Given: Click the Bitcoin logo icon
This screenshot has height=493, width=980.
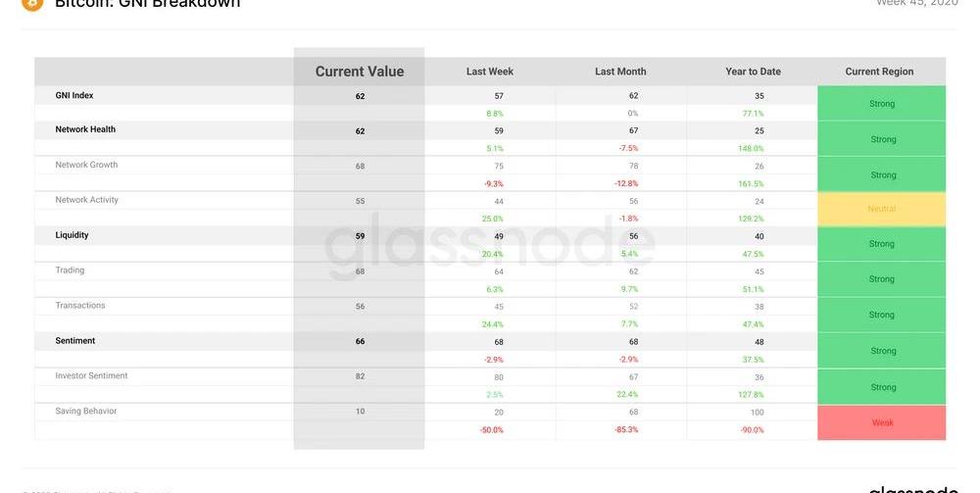Looking at the screenshot, I should pyautogui.click(x=32, y=3).
